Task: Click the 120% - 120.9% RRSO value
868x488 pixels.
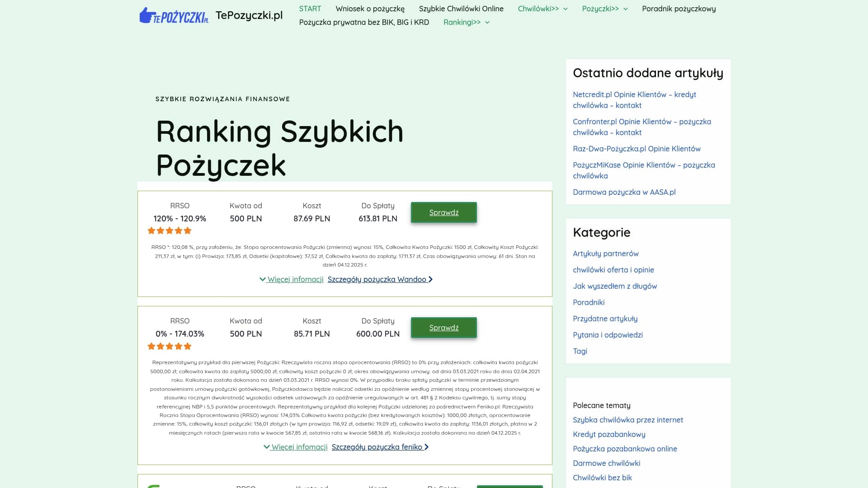Action: coord(179,219)
